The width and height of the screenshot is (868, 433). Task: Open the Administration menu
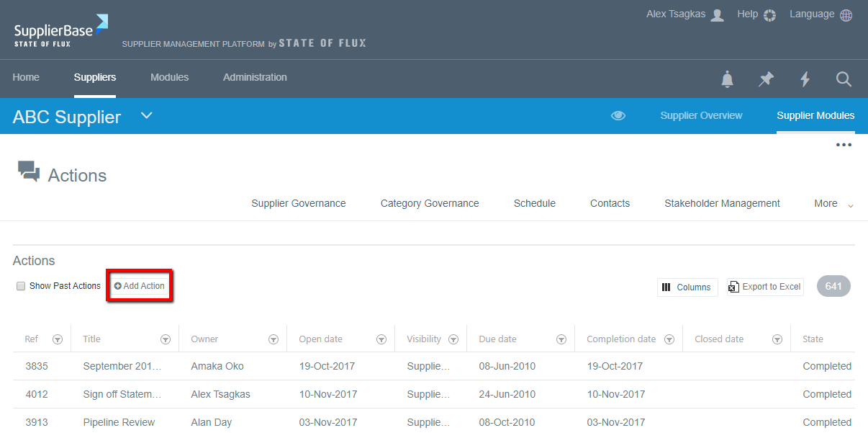tap(255, 77)
